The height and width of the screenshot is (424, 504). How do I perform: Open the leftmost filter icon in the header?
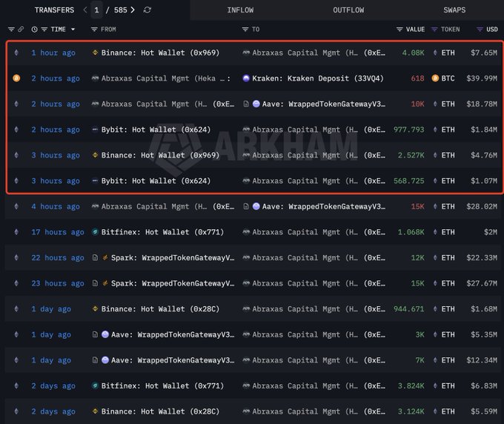pos(11,29)
